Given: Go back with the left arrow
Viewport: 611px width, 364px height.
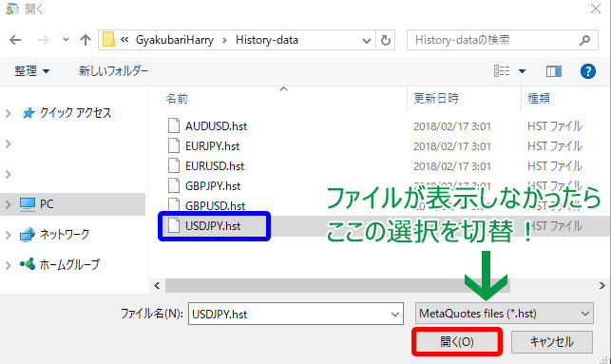Looking at the screenshot, I should coord(15,40).
